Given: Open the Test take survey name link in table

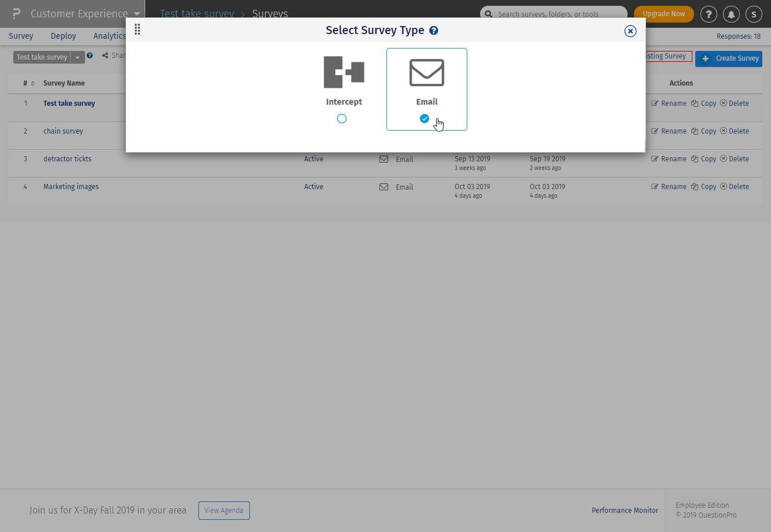Looking at the screenshot, I should tap(69, 104).
